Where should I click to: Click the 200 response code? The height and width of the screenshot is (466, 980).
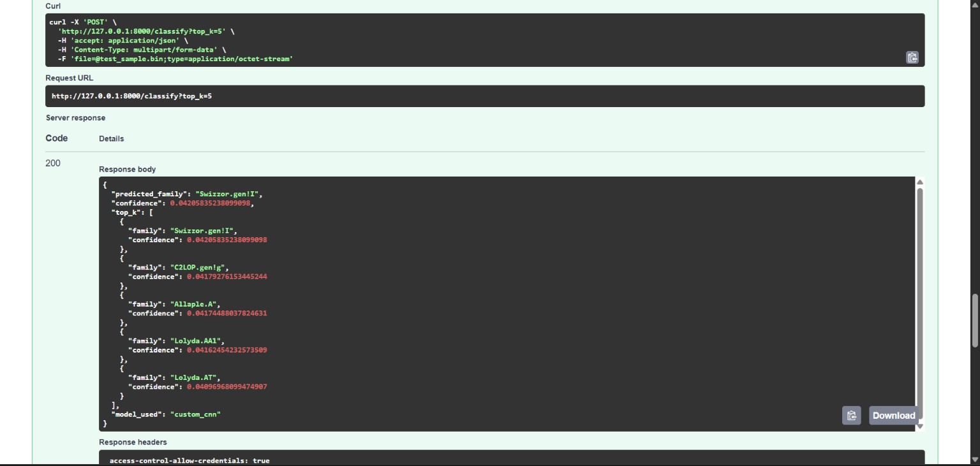(53, 163)
